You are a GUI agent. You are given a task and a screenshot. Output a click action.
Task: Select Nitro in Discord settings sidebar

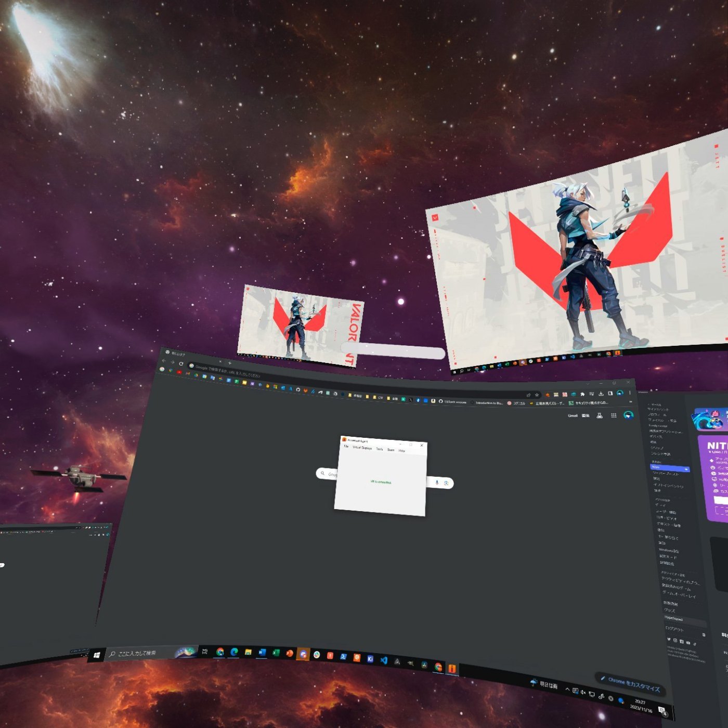tap(670, 468)
